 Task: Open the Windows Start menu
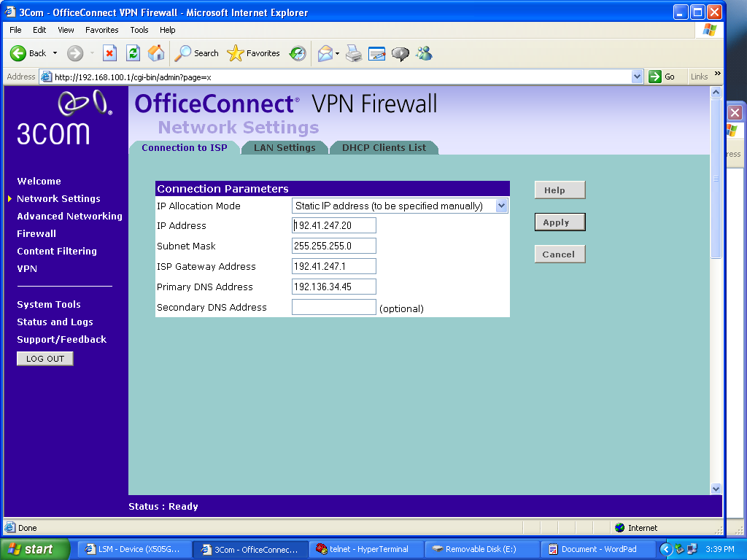point(34,549)
